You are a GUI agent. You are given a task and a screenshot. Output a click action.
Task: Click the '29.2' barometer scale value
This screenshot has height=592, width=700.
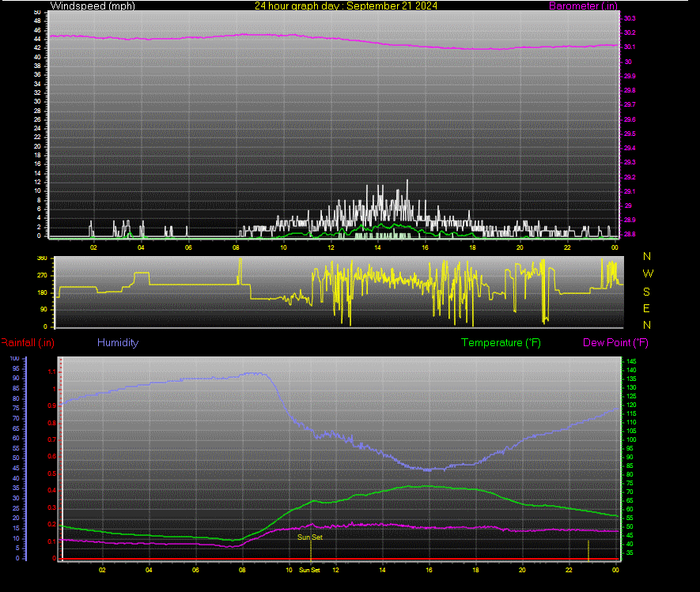pyautogui.click(x=630, y=177)
